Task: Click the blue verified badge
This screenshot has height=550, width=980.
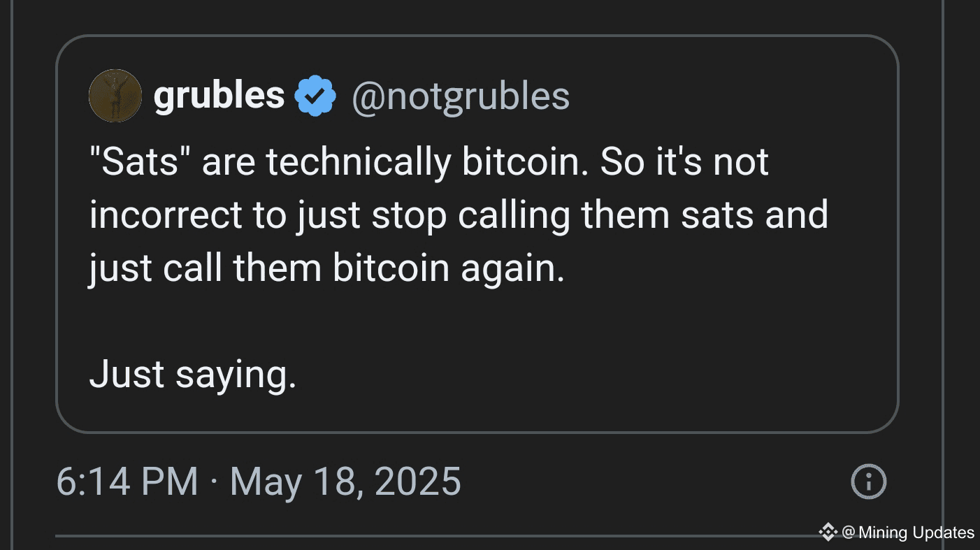Action: 316,96
